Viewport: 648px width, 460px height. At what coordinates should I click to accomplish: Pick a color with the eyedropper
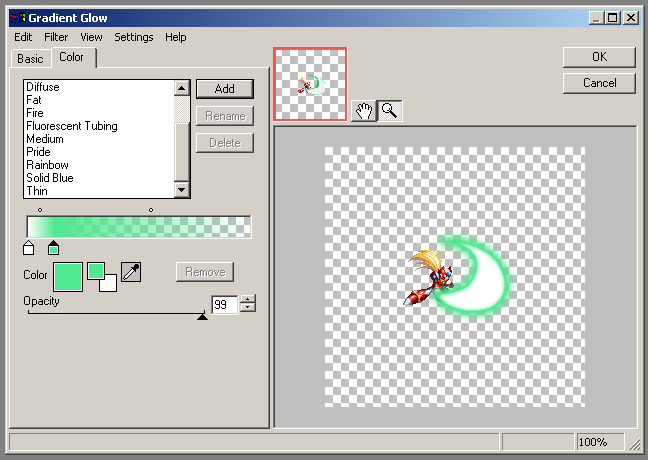(131, 271)
